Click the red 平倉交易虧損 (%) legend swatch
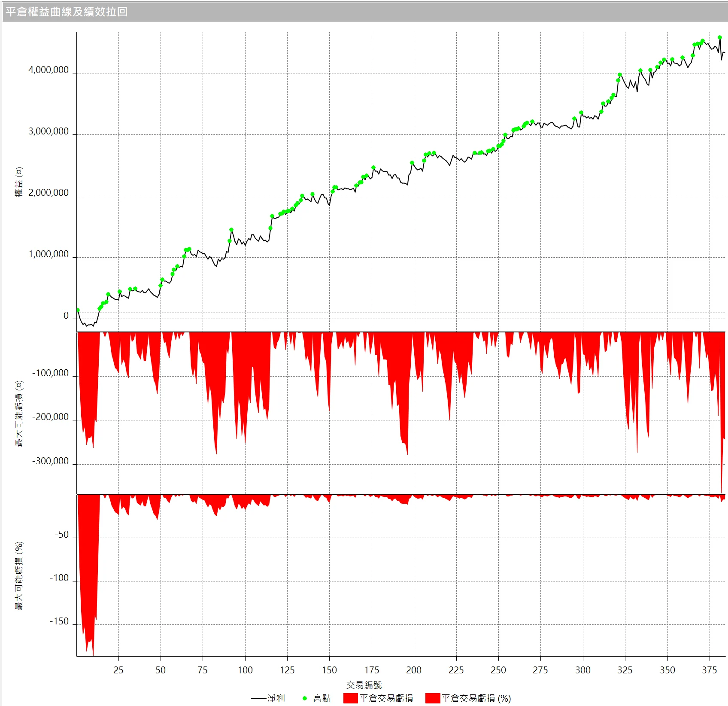728x706 pixels. [x=433, y=698]
